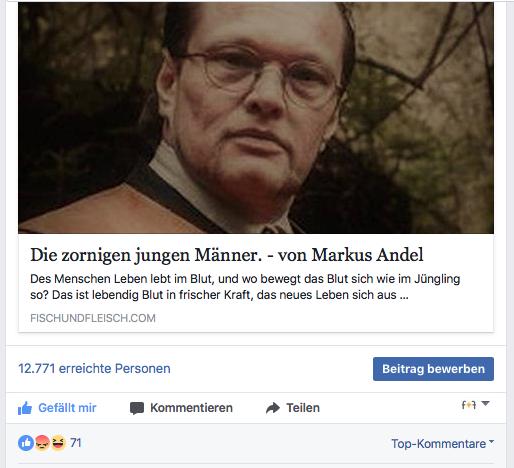514x468 pixels.
Task: Click the speech bubble icon beside Kommentieren
Action: [137, 408]
